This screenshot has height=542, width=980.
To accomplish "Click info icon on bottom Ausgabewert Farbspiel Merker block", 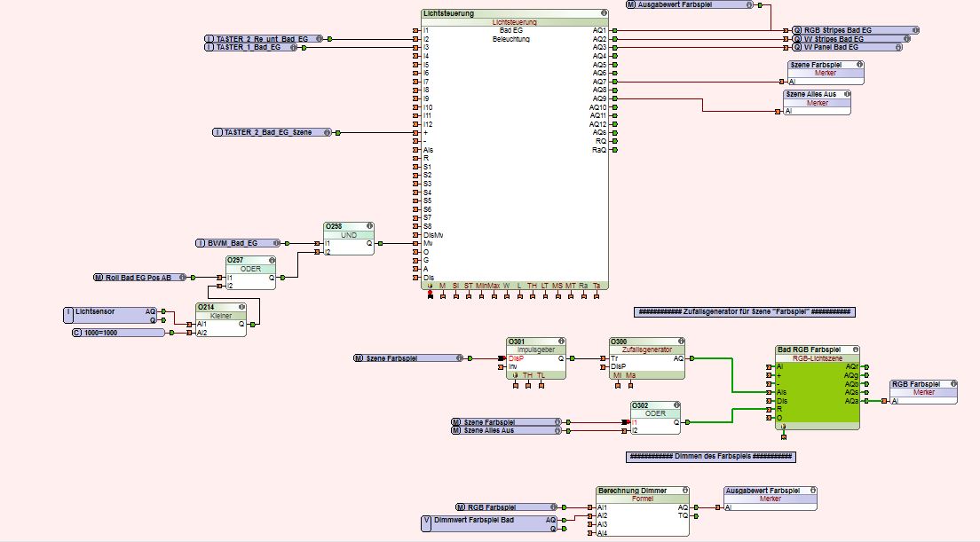I will coord(812,491).
